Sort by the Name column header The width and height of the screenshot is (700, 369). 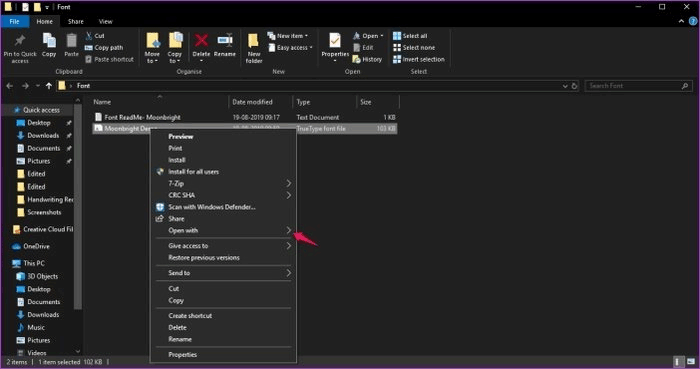pos(102,102)
